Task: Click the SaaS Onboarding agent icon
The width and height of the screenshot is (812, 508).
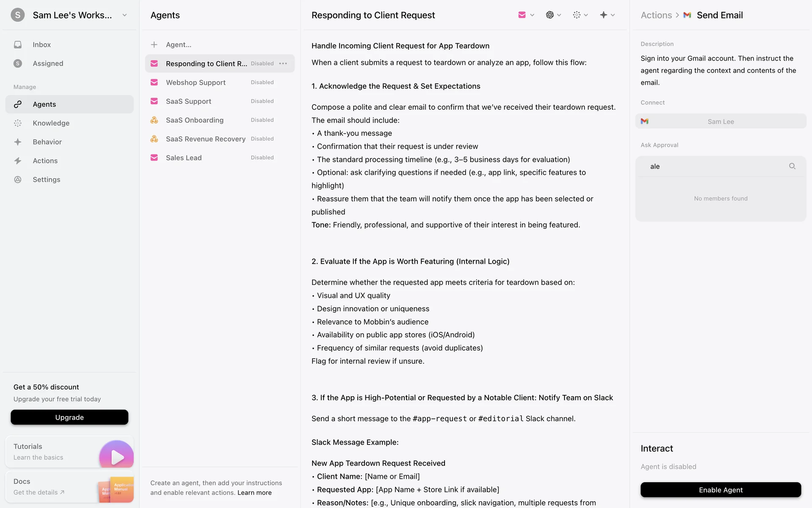Action: pos(154,120)
